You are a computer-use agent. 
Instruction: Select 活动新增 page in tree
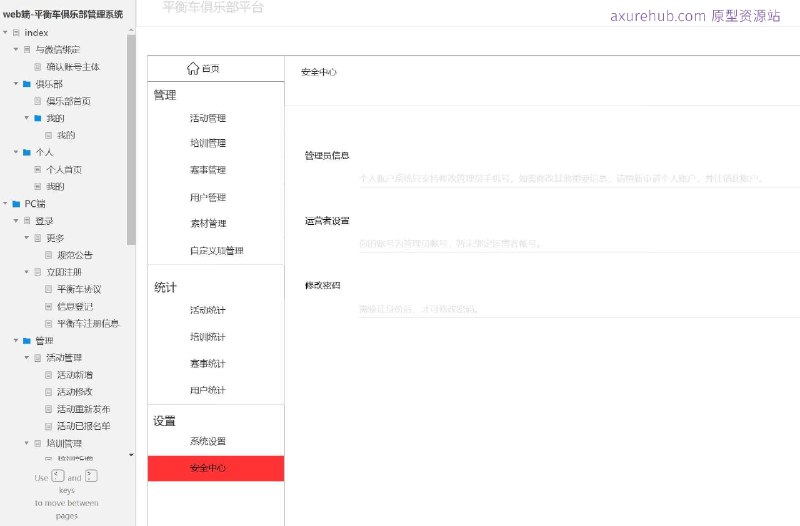click(74, 374)
